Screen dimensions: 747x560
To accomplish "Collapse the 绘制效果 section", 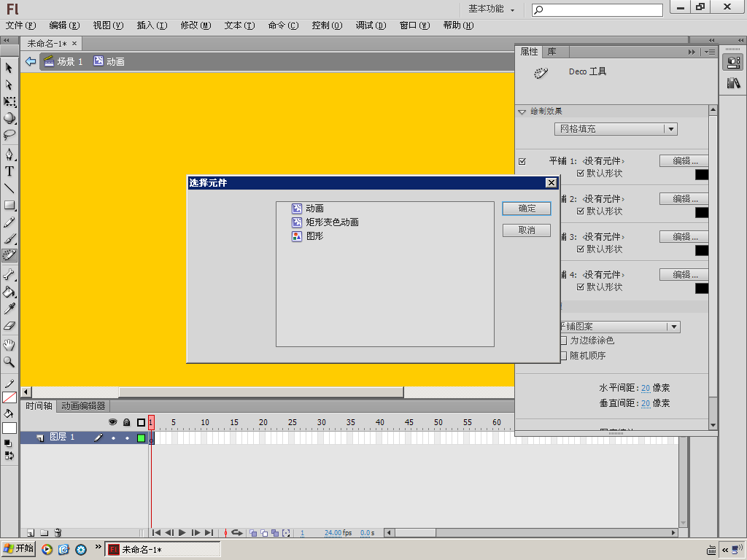I will (522, 112).
